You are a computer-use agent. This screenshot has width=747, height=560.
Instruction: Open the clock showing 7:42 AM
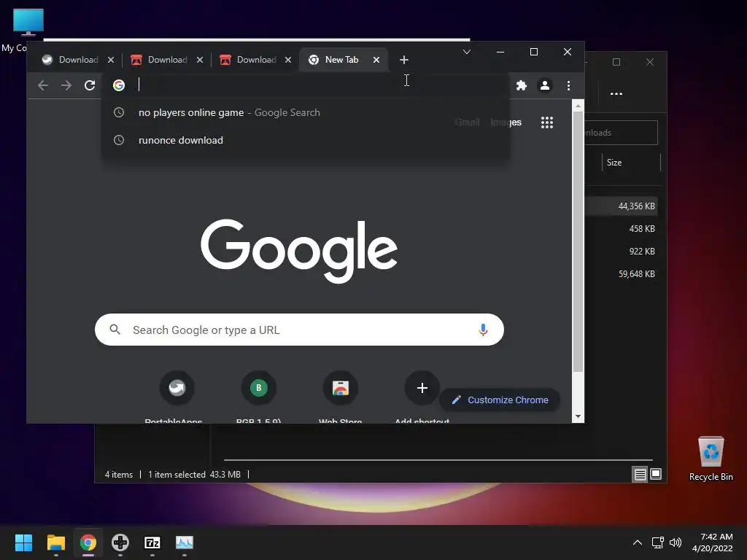(713, 542)
